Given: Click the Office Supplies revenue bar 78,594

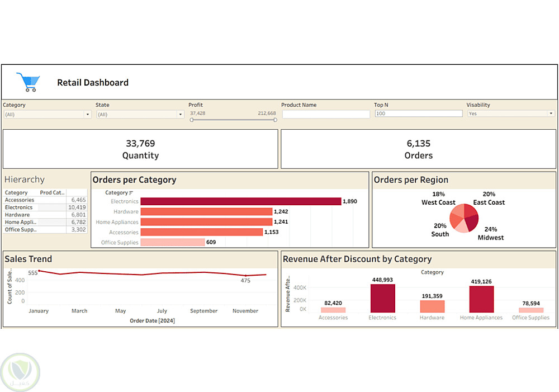Looking at the screenshot, I should click(x=531, y=310).
